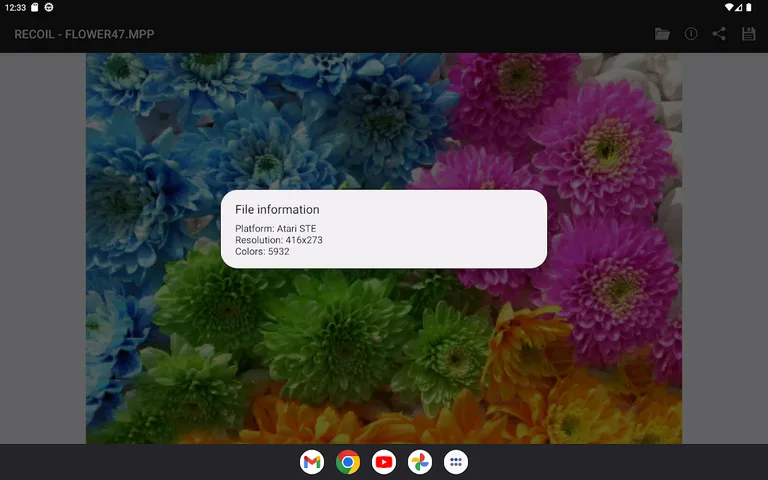The width and height of the screenshot is (768, 480).
Task: Click the file information icon
Action: [691, 34]
